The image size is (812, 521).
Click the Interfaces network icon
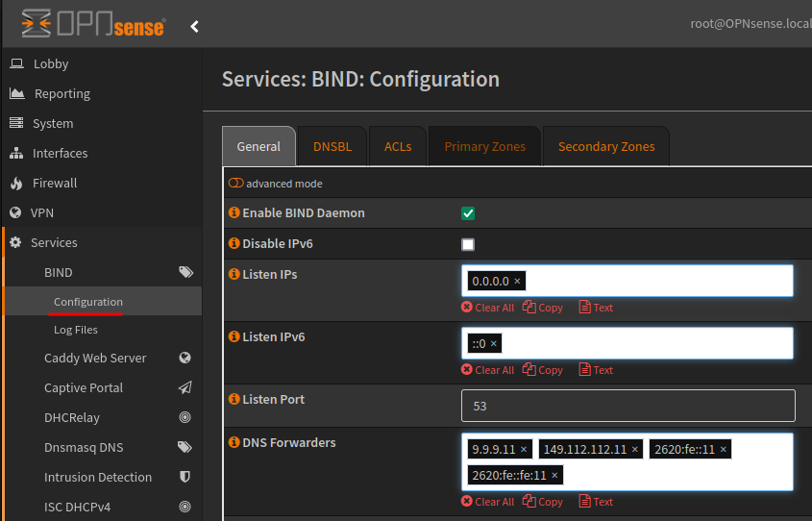click(x=16, y=153)
